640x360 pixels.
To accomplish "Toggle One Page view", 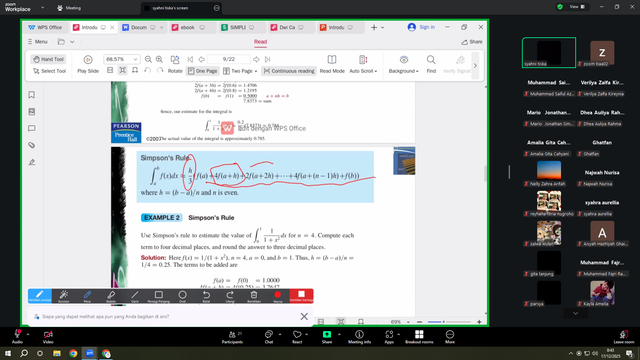I will pos(202,71).
